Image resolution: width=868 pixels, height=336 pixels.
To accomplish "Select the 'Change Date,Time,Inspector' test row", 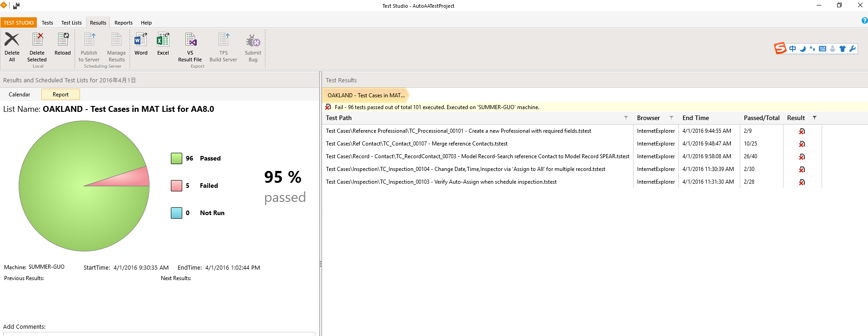I will [x=572, y=169].
